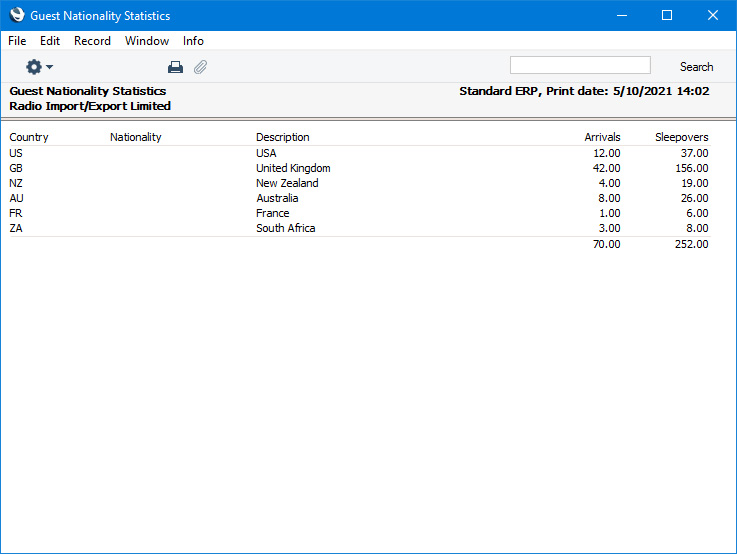This screenshot has width=737, height=554.
Task: Click the 70.00 total arrivals
Action: [x=606, y=244]
